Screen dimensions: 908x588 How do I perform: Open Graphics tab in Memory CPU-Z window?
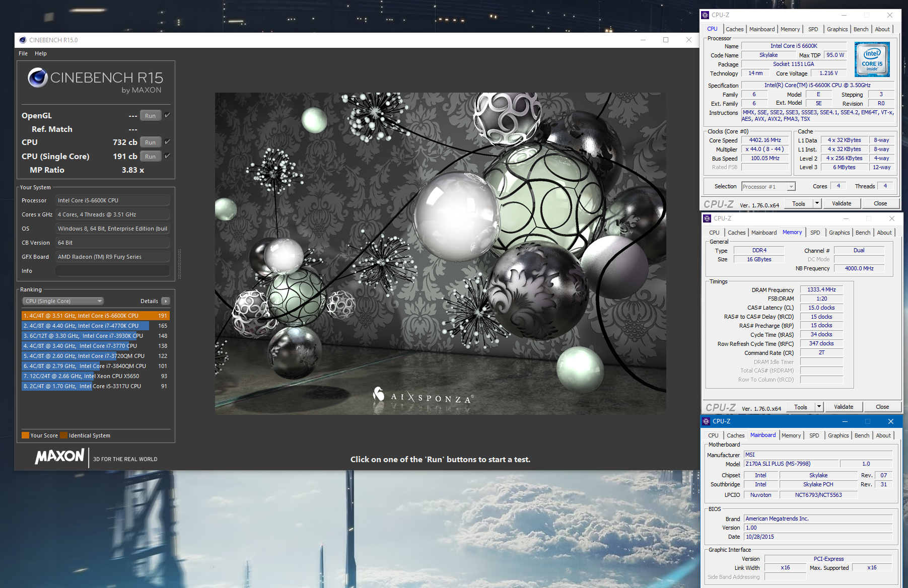839,233
